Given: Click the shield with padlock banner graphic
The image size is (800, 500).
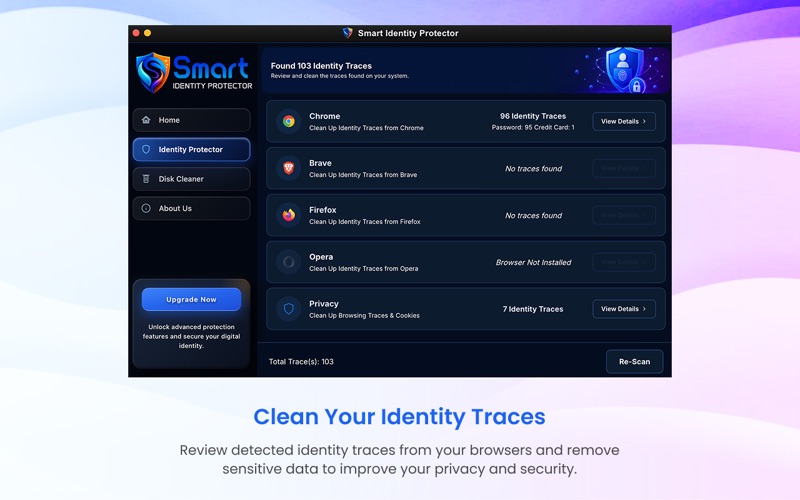Looking at the screenshot, I should [624, 70].
